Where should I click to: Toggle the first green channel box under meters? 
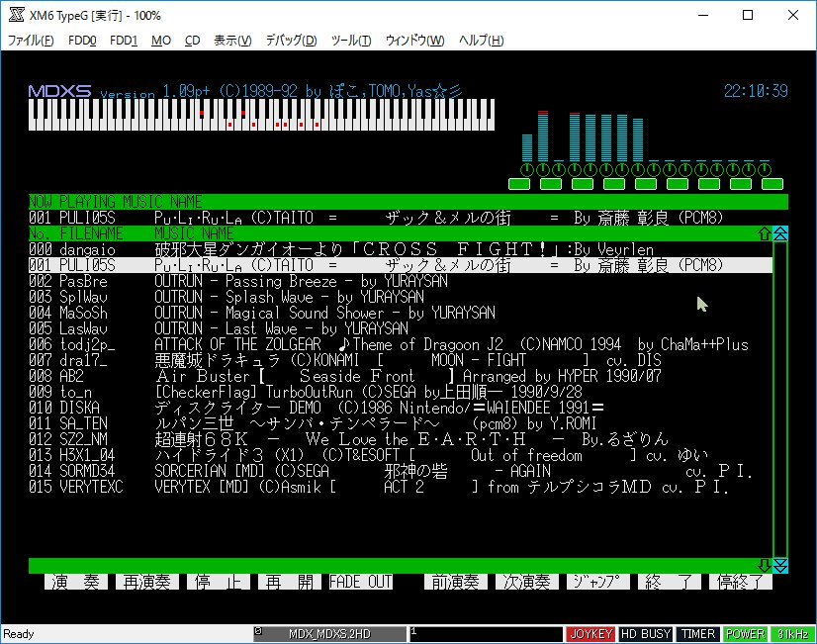coord(519,183)
